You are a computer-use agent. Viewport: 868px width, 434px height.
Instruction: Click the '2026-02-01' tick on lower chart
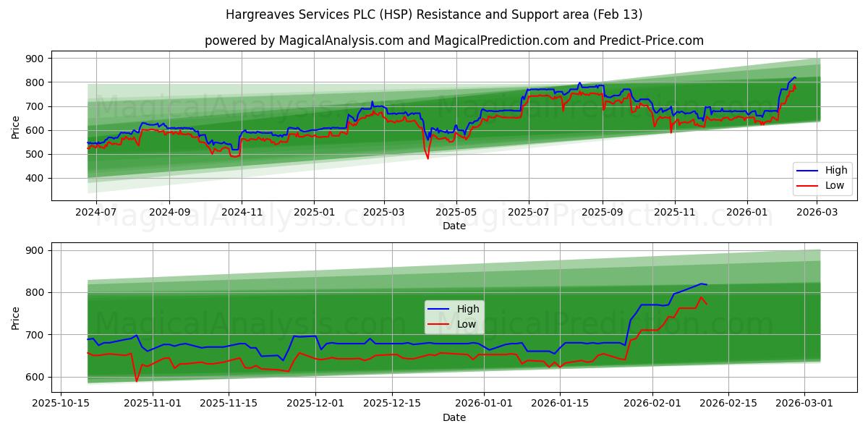coord(652,404)
